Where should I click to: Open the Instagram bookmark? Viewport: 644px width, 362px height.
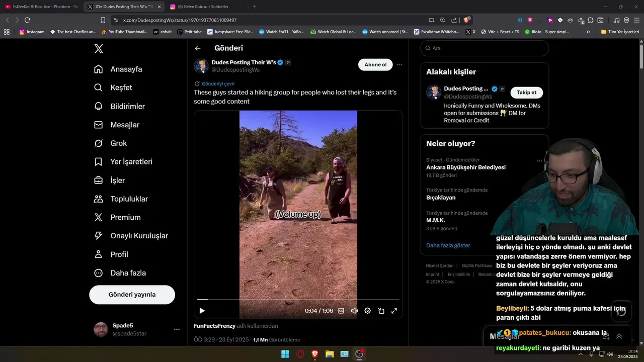(x=32, y=32)
